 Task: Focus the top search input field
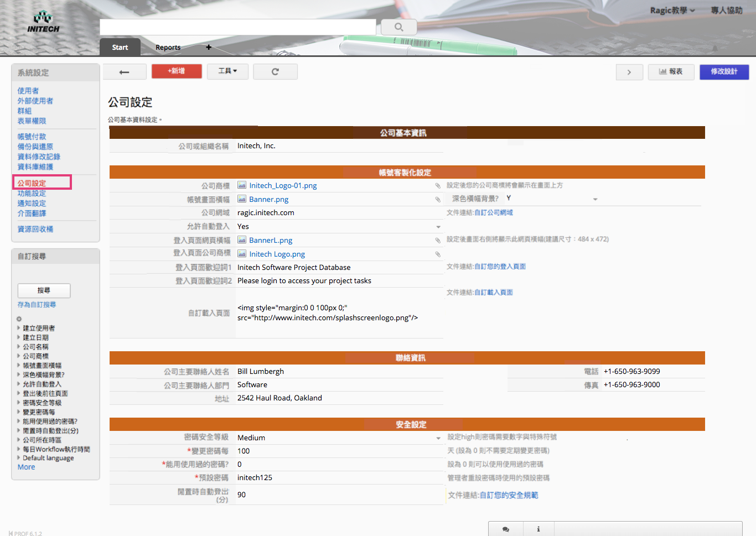tap(238, 27)
